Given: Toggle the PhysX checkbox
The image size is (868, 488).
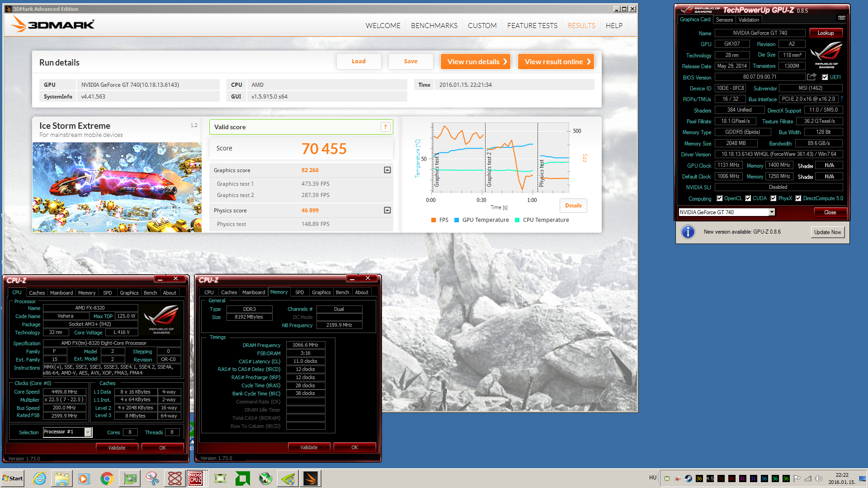Looking at the screenshot, I should click(774, 198).
